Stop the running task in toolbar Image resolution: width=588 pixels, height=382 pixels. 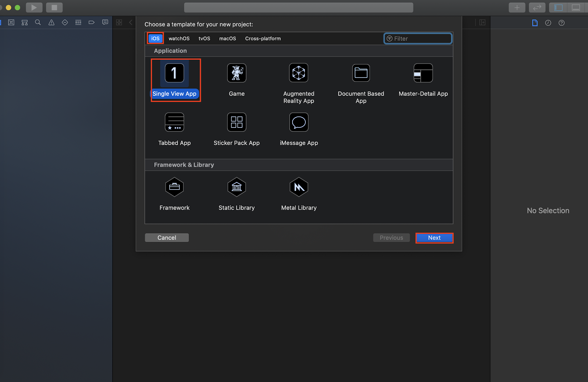click(x=54, y=7)
